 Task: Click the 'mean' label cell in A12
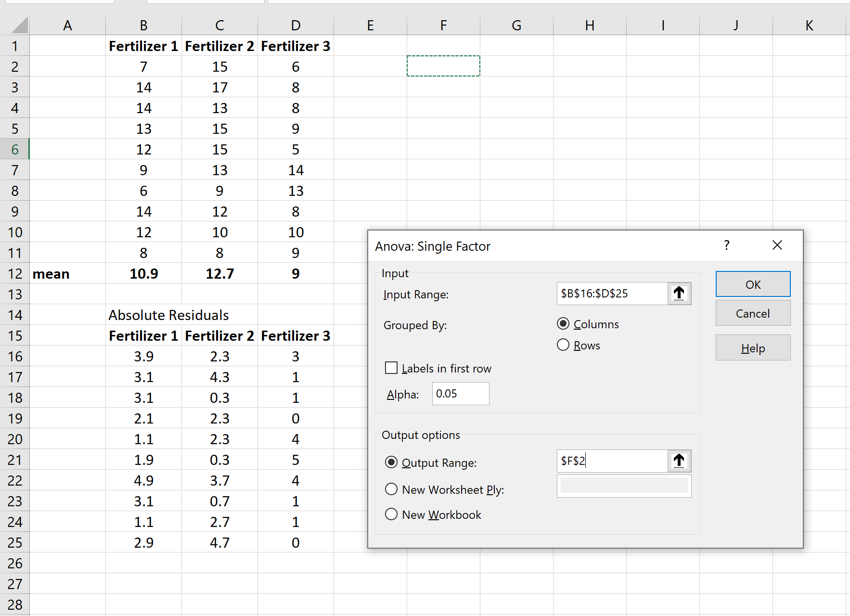pos(67,273)
